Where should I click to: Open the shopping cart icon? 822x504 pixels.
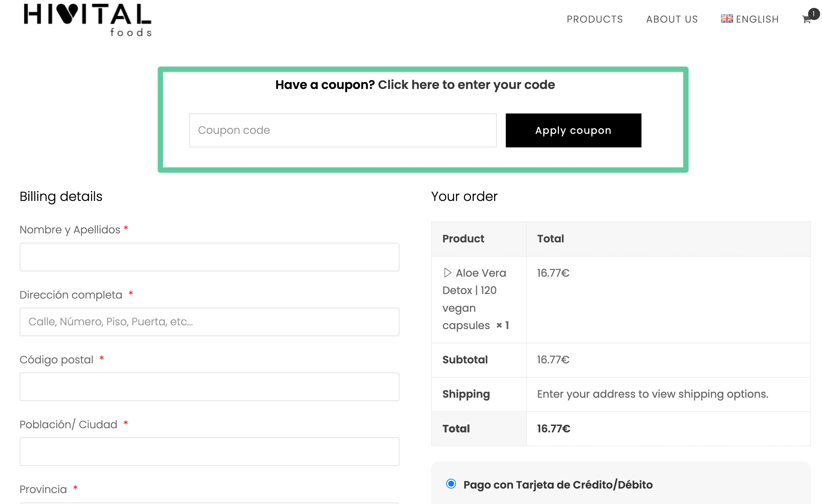806,20
